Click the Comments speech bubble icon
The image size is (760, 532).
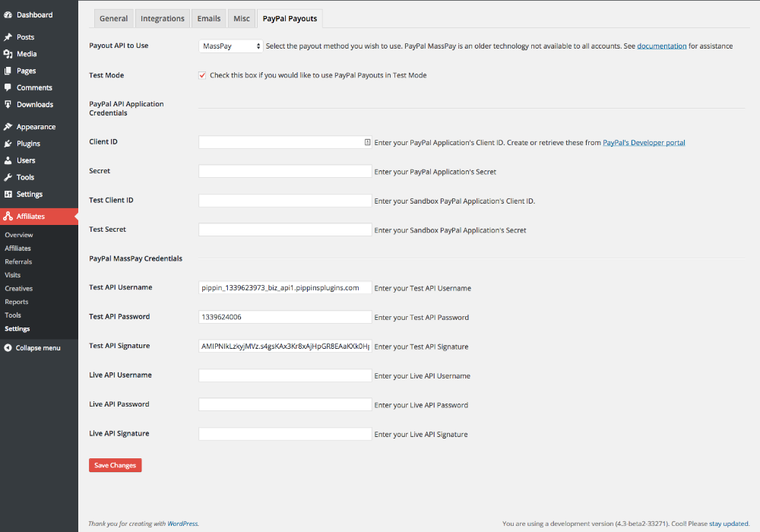[x=8, y=87]
